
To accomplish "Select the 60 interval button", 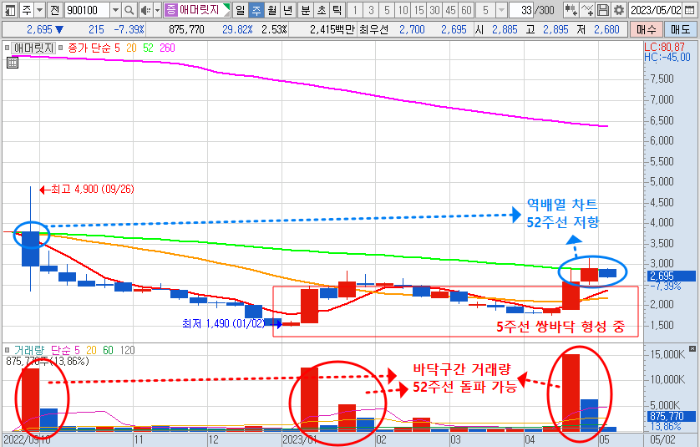I will pos(467,10).
